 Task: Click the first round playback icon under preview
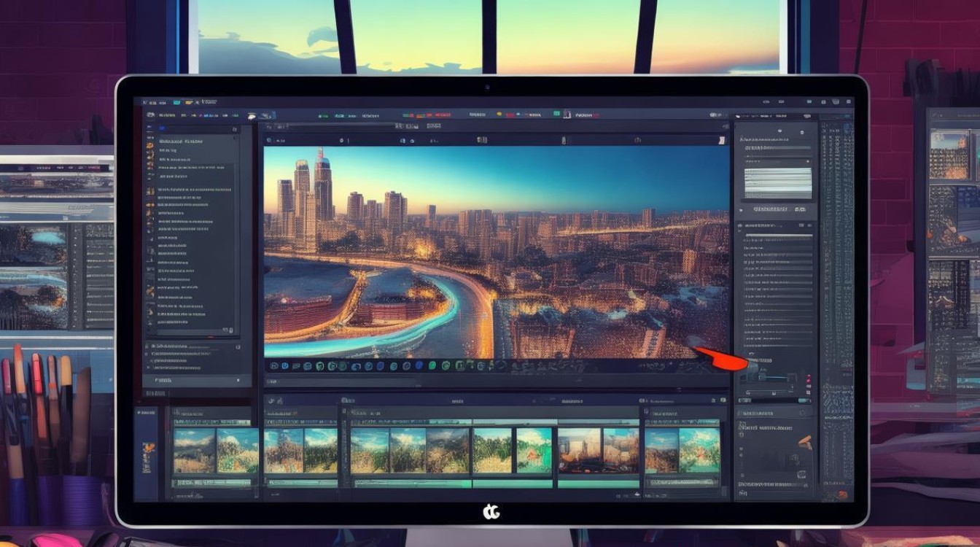click(274, 365)
